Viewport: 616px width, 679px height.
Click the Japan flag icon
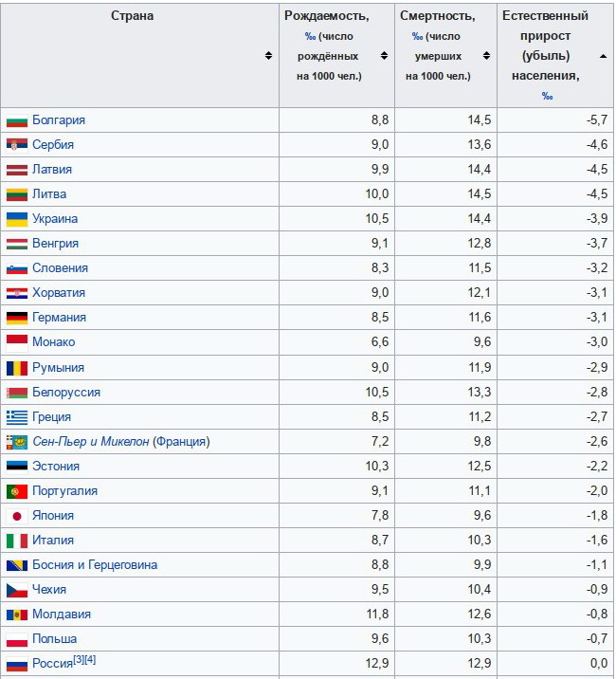pyautogui.click(x=17, y=516)
